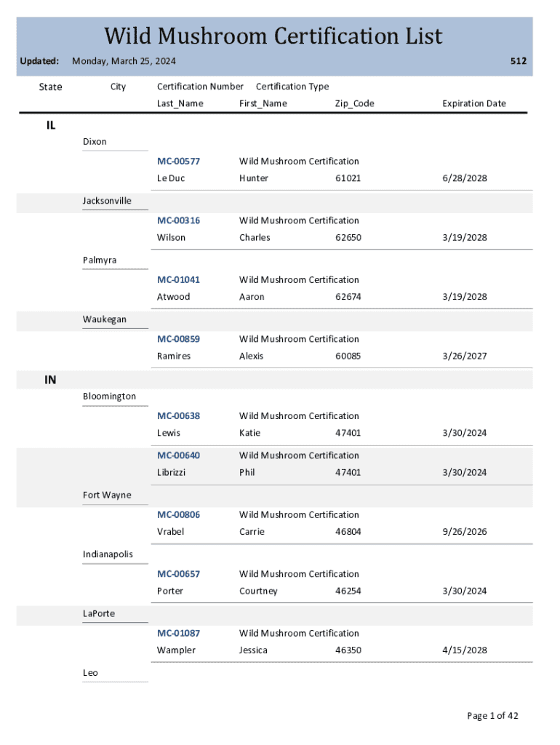Click the Certification Type header label
Image resolution: width=560 pixels, height=745 pixels.
pos(292,87)
